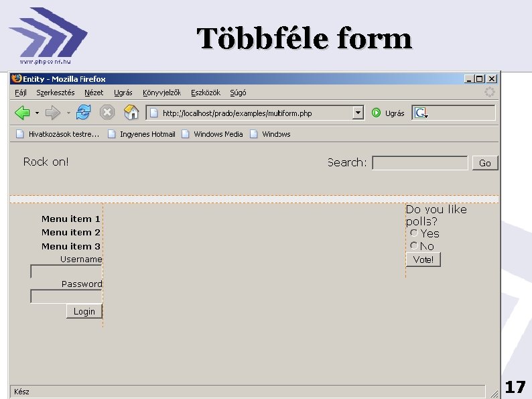This screenshot has height=399, width=532.
Task: Open the Forward history dropdown arrow
Action: (x=68, y=113)
